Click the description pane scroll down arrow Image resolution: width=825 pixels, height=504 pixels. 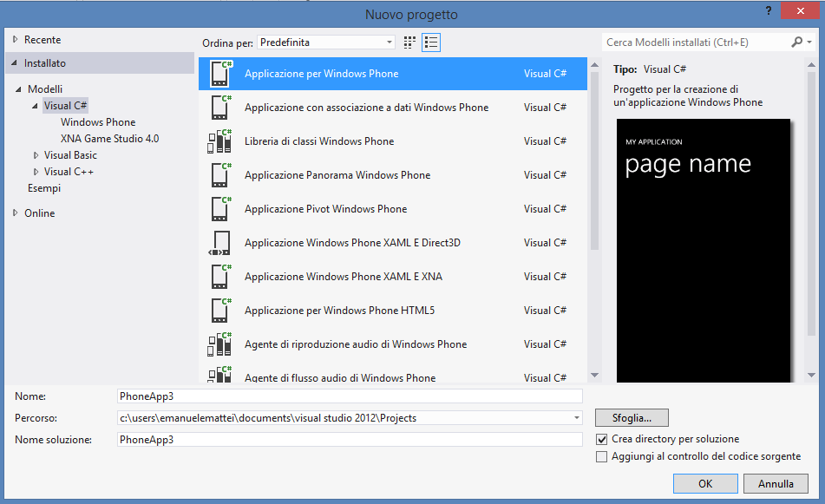point(811,375)
